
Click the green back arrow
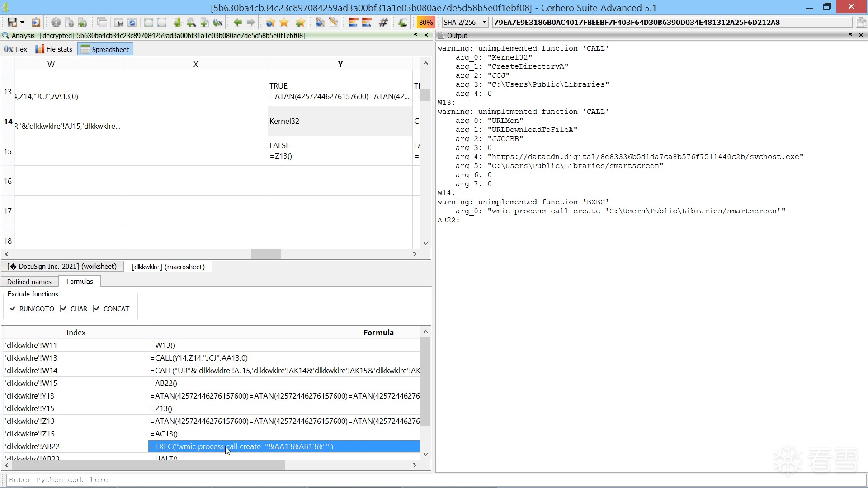tap(237, 22)
